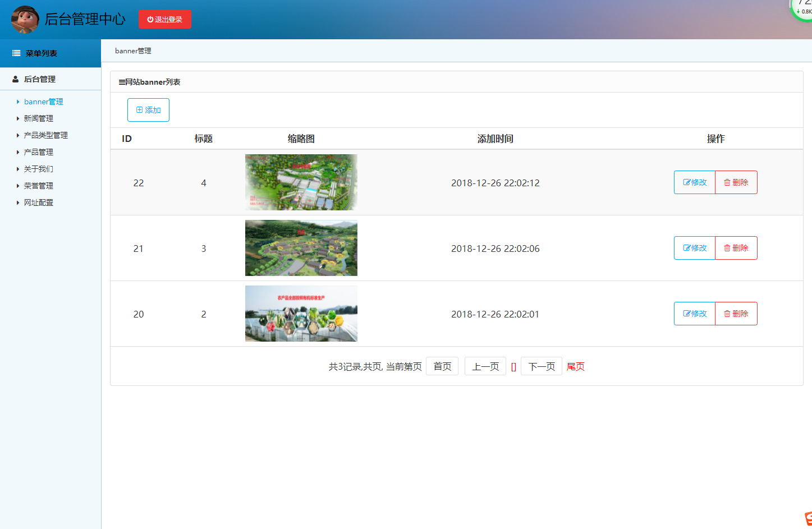Viewport: 812px width, 529px height.
Task: Click the 尾页 pagination link
Action: [575, 366]
